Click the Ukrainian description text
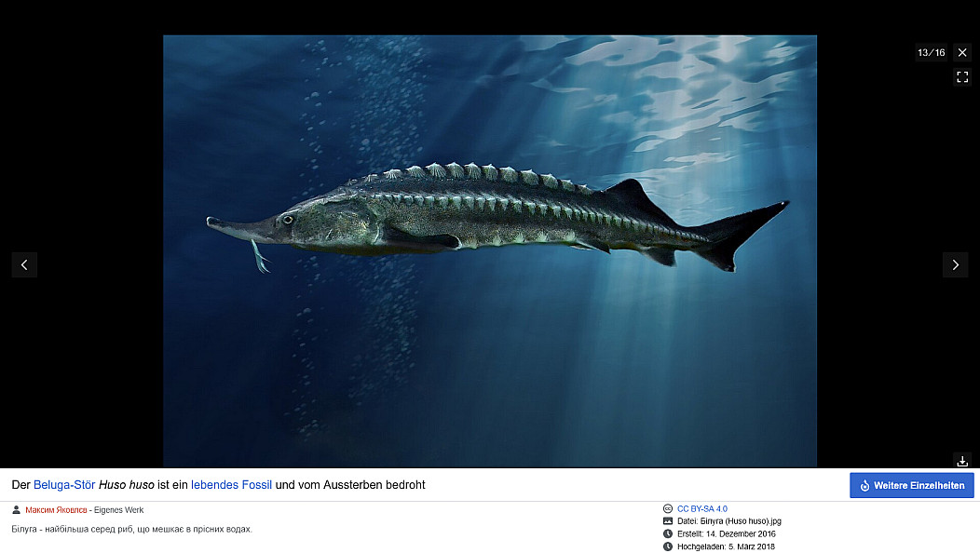The image size is (980, 553). click(131, 529)
